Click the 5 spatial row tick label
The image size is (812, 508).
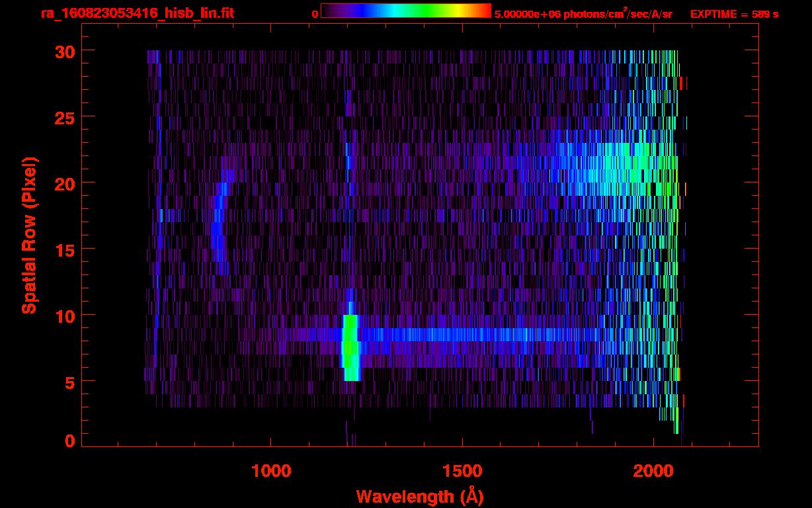pyautogui.click(x=69, y=382)
